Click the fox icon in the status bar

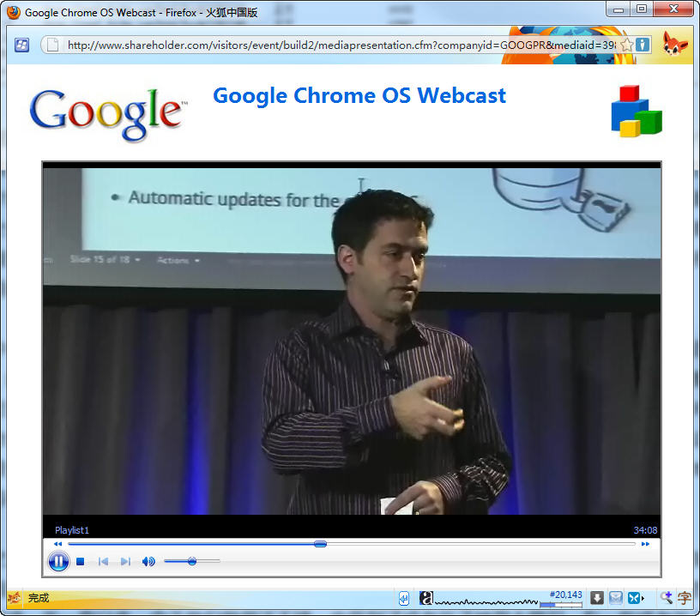click(15, 598)
